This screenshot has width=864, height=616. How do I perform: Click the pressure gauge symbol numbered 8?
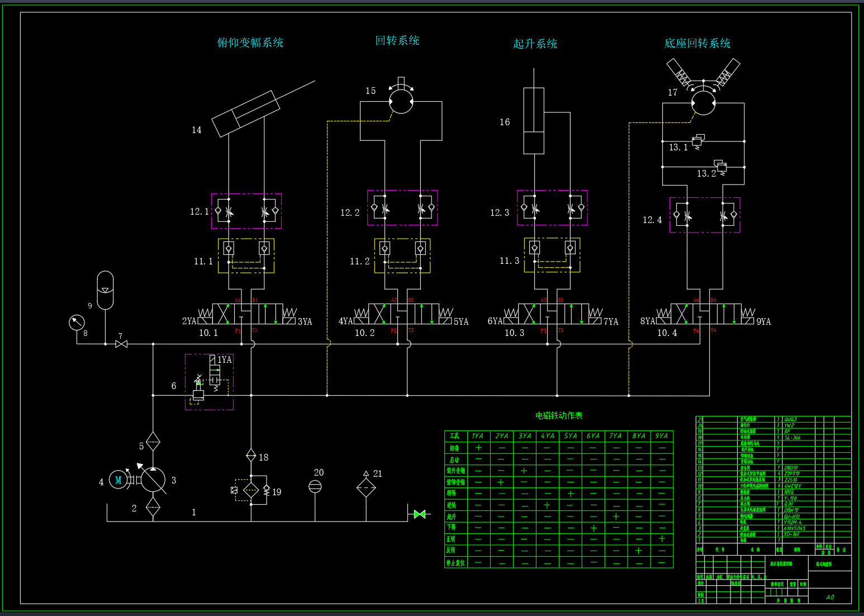tap(77, 323)
